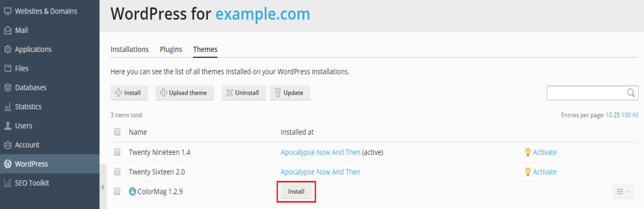Click the Twenty Nineteen 1.4 theme name

pos(160,152)
